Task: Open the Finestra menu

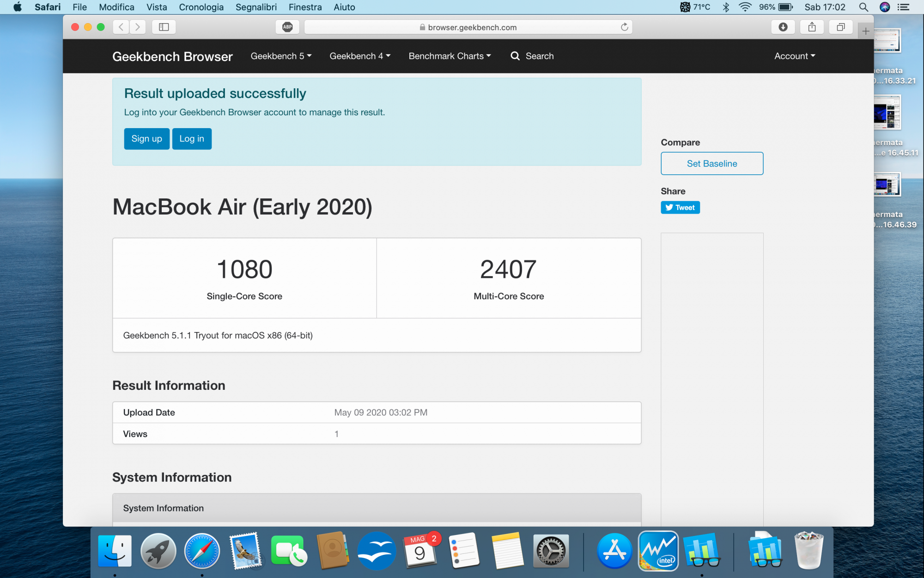Action: (x=305, y=7)
